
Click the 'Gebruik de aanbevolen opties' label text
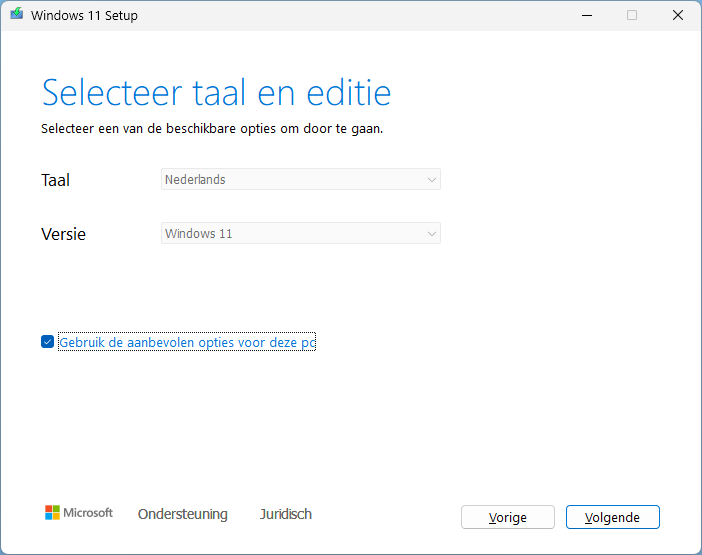187,342
